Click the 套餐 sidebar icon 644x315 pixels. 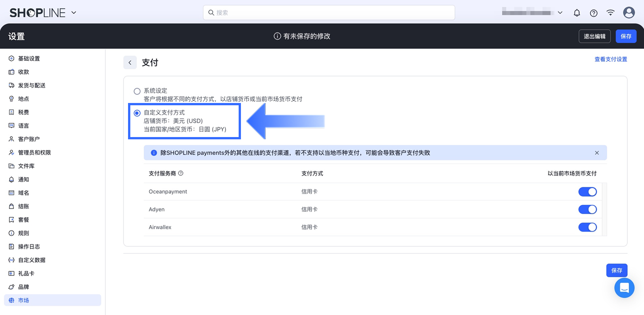pyautogui.click(x=11, y=220)
